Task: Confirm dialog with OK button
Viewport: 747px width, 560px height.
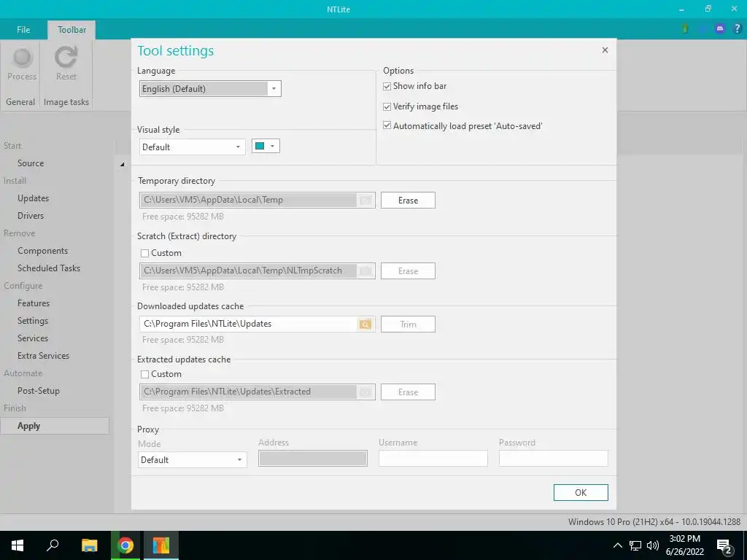Action: [x=581, y=493]
